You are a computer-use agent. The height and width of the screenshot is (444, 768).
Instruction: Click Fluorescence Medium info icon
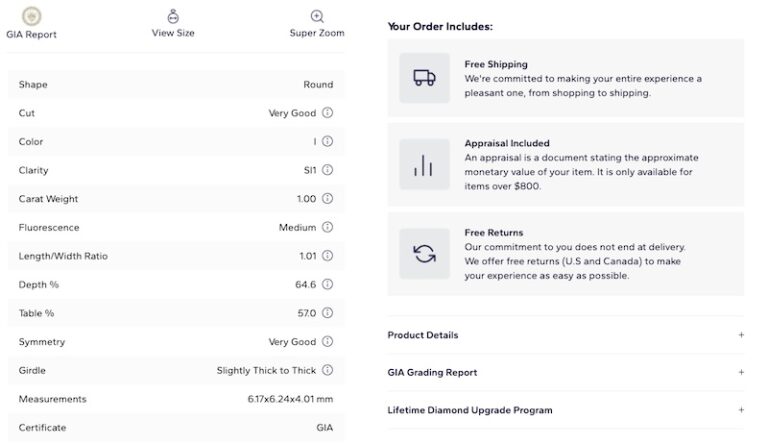[327, 227]
